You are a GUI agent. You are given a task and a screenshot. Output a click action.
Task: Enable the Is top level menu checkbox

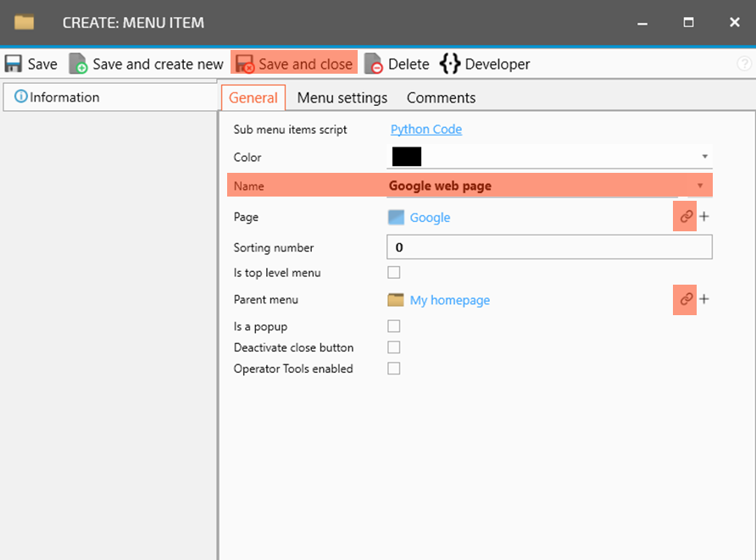pyautogui.click(x=393, y=273)
